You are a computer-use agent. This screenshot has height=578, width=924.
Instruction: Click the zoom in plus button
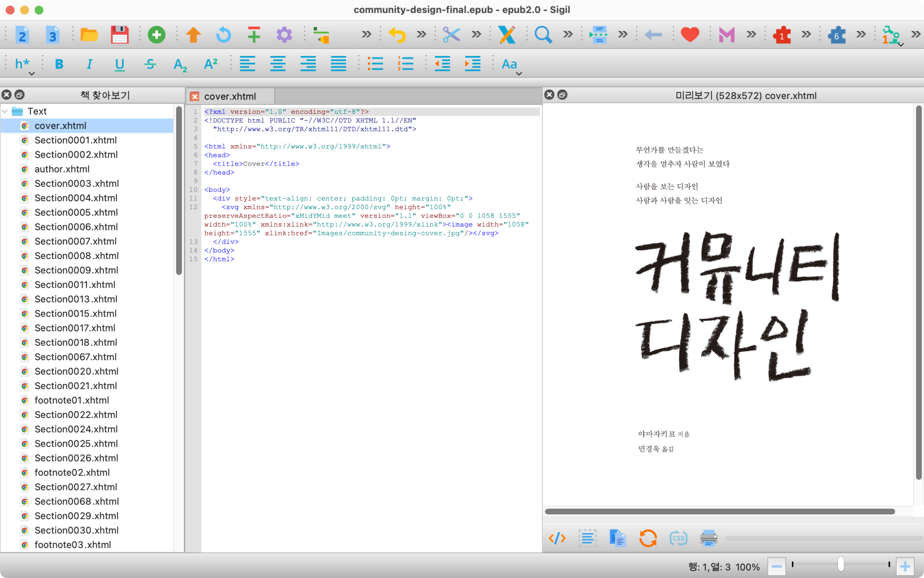(x=905, y=566)
